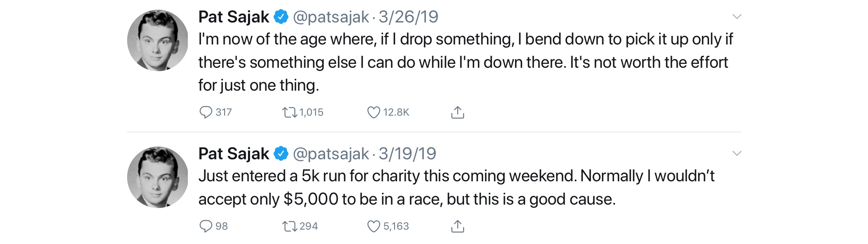Click the verified badge on the second tweet
This screenshot has width=868, height=244.
coord(281,154)
